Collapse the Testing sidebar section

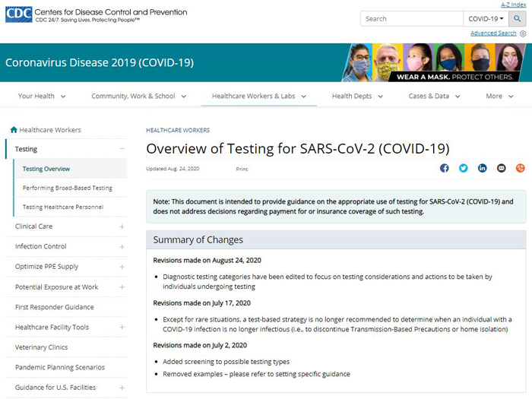point(122,149)
